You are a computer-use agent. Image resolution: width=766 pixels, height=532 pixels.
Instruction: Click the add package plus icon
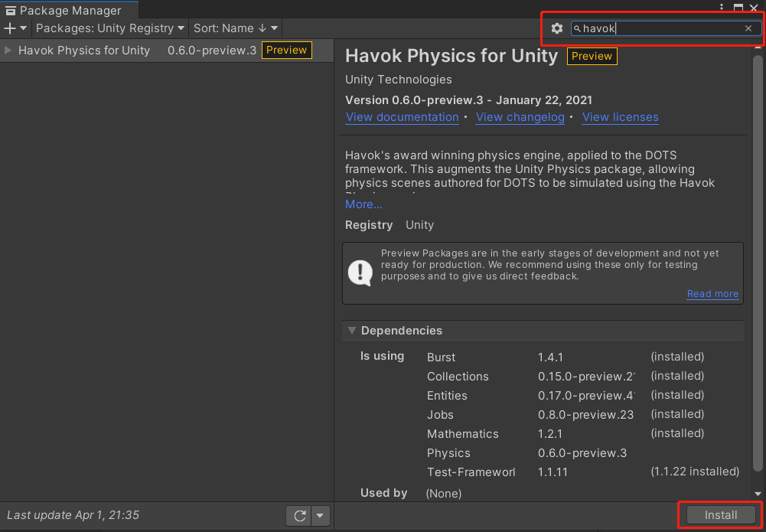tap(10, 28)
